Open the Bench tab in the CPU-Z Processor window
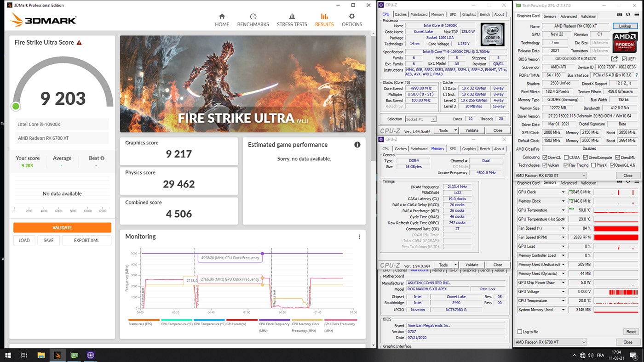 coord(485,14)
